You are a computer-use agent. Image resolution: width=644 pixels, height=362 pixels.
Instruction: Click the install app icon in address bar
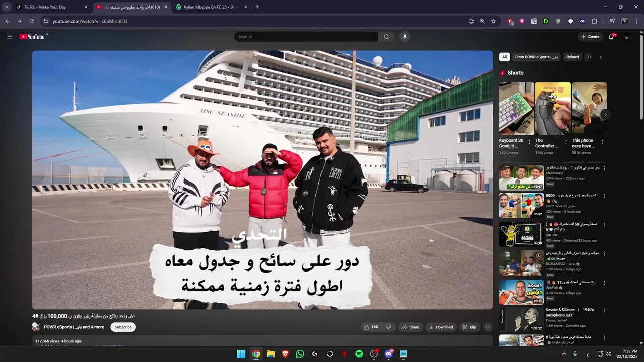[471, 21]
